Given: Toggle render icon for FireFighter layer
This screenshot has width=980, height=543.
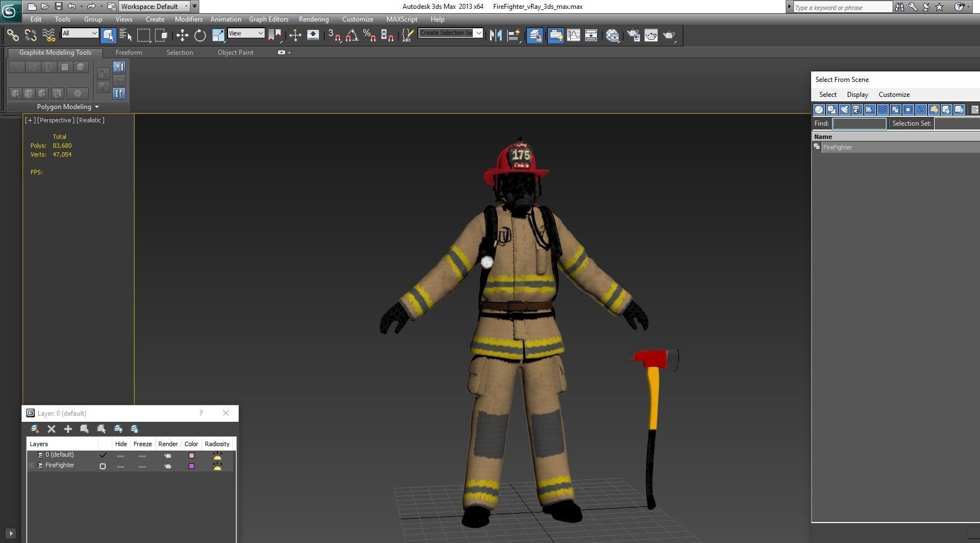Looking at the screenshot, I should coord(167,466).
